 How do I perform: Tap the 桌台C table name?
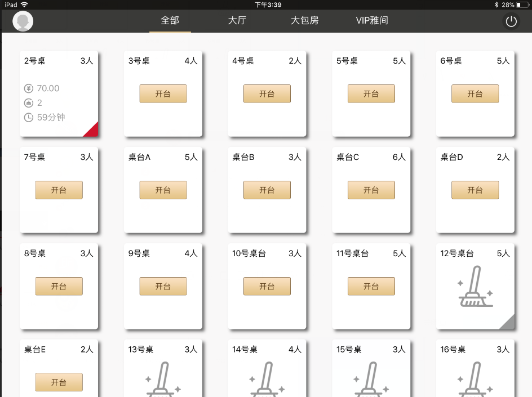347,157
